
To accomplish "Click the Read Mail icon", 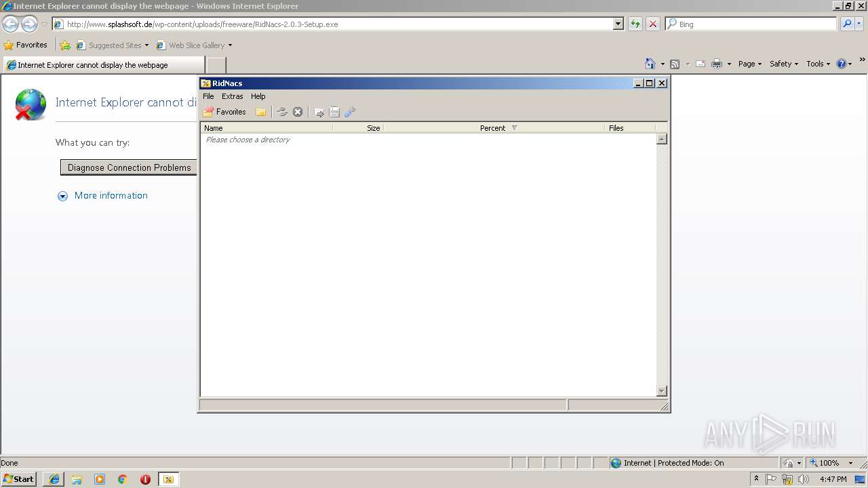I will [701, 64].
